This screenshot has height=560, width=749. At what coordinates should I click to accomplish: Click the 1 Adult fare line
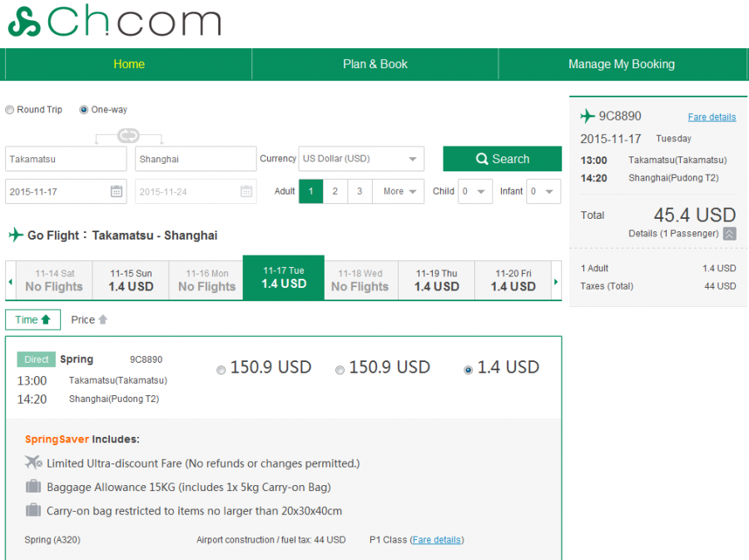click(658, 268)
